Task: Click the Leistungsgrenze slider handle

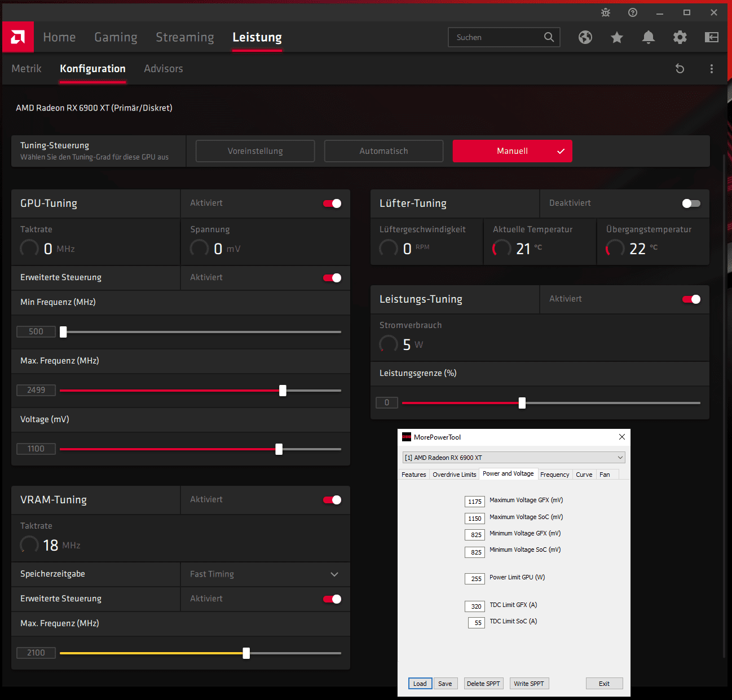Action: click(522, 403)
